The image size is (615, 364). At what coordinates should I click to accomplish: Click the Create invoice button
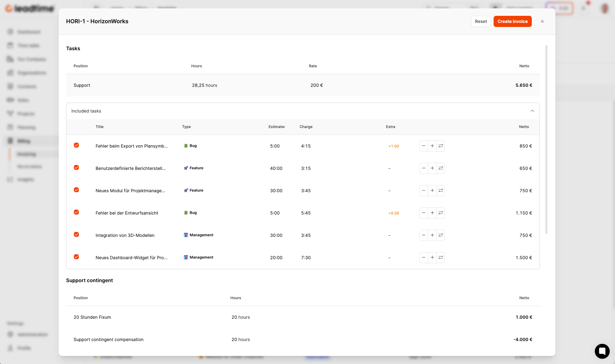[x=512, y=21]
